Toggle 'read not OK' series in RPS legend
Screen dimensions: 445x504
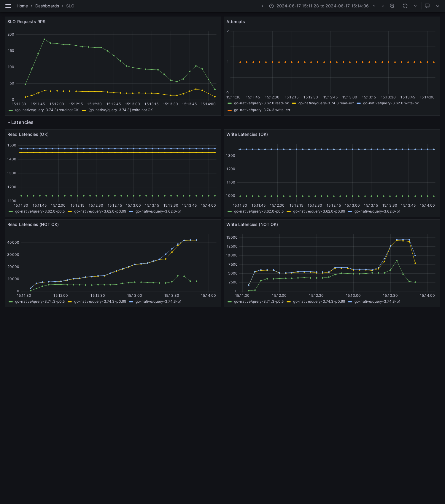(x=47, y=110)
